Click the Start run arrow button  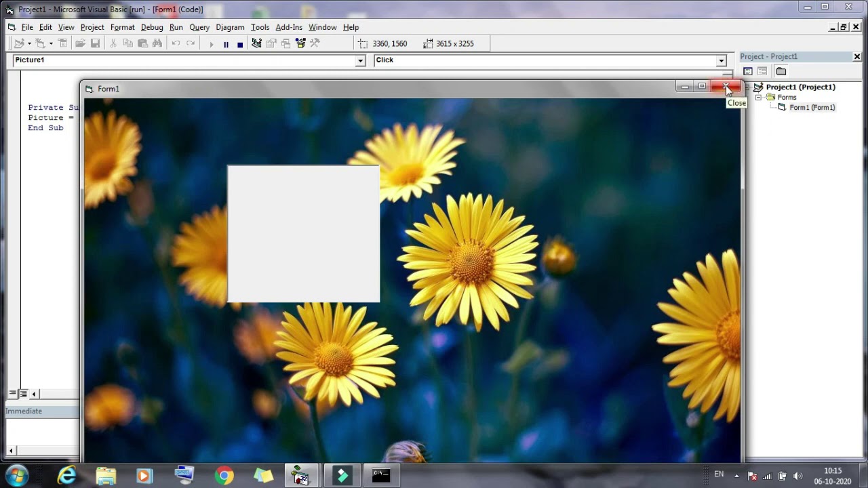212,44
